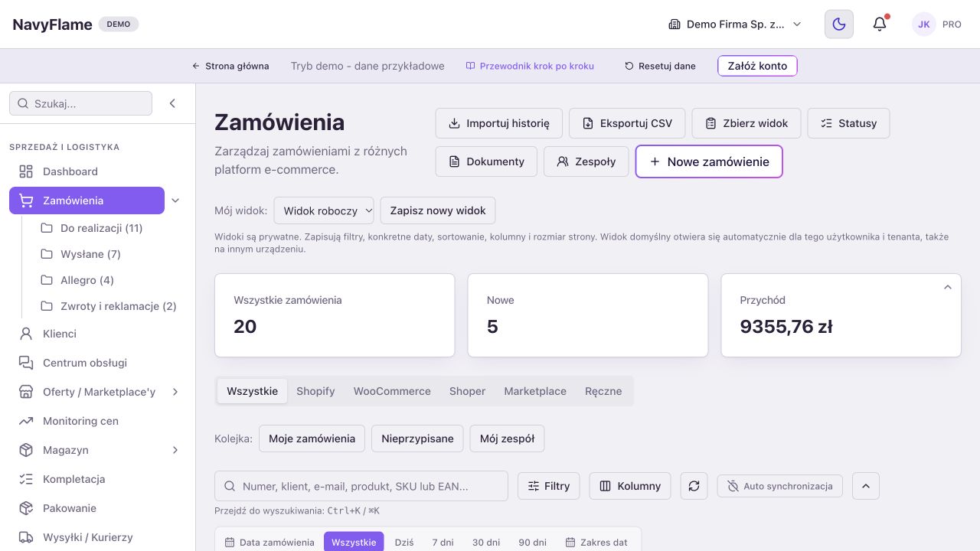Collapse sidebar with the left chevron
The height and width of the screenshot is (551, 980).
coord(172,103)
